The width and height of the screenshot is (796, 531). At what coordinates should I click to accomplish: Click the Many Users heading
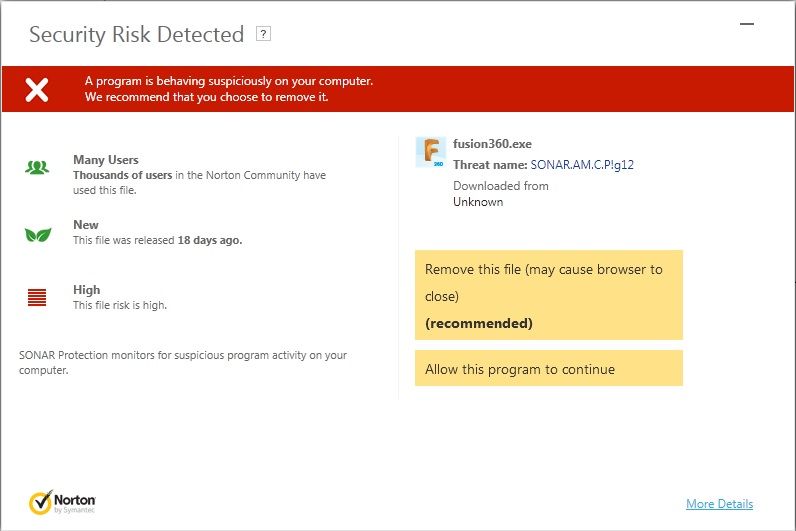[x=106, y=160]
